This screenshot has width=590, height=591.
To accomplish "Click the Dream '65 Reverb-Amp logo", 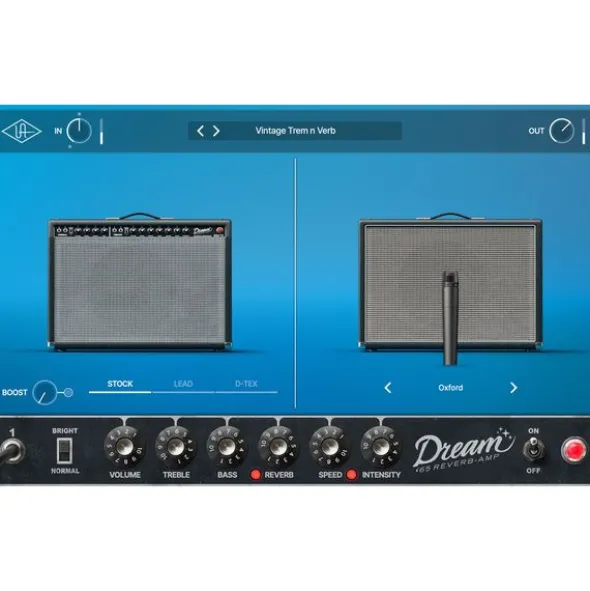I will [464, 451].
